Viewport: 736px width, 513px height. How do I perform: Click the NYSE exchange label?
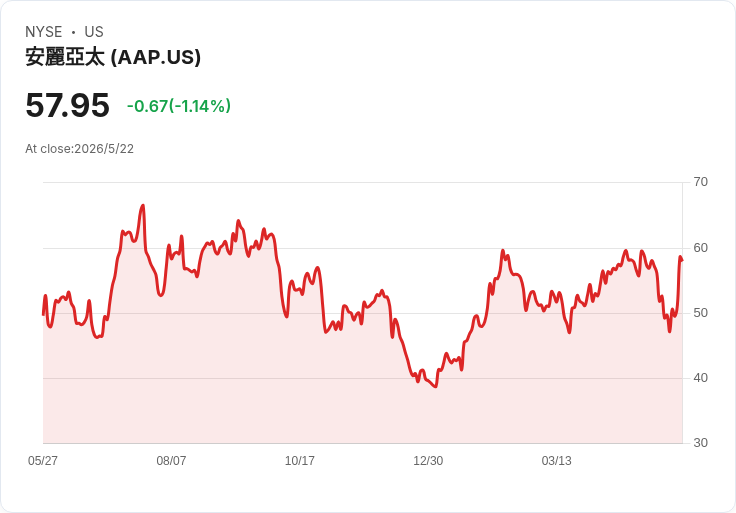[x=44, y=32]
